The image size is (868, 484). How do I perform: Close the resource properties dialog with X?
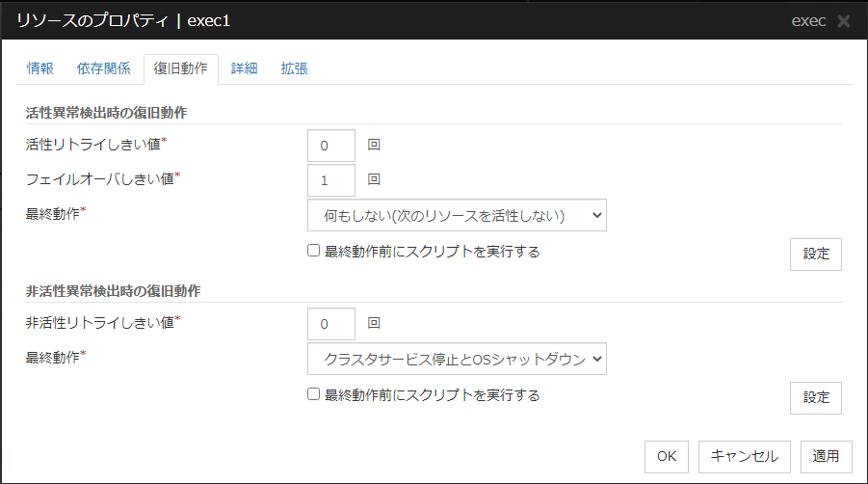(x=844, y=21)
